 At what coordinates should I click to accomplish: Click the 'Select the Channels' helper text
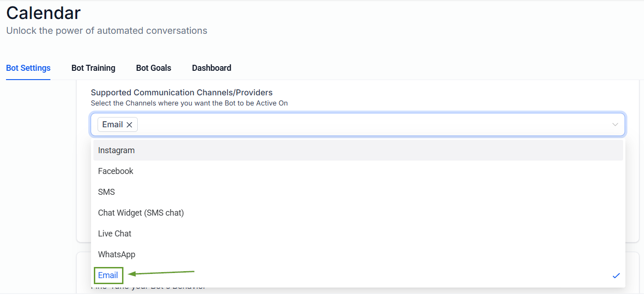click(189, 103)
